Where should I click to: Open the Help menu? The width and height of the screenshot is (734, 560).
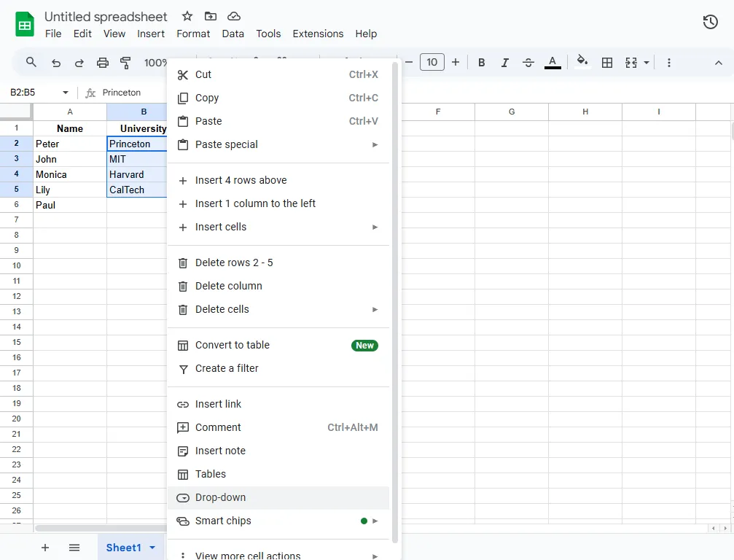pyautogui.click(x=366, y=34)
